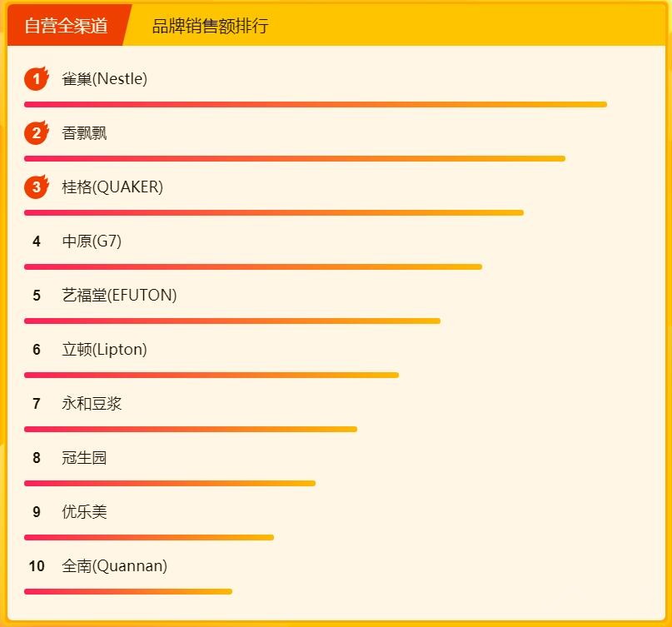Click the rank number 4
672x627 pixels.
coord(37,241)
